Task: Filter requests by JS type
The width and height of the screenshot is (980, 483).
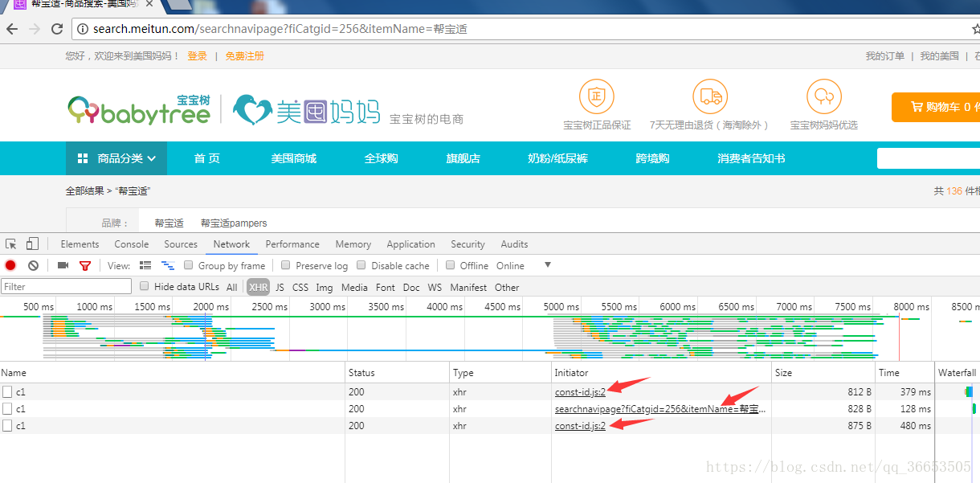Action: tap(280, 287)
